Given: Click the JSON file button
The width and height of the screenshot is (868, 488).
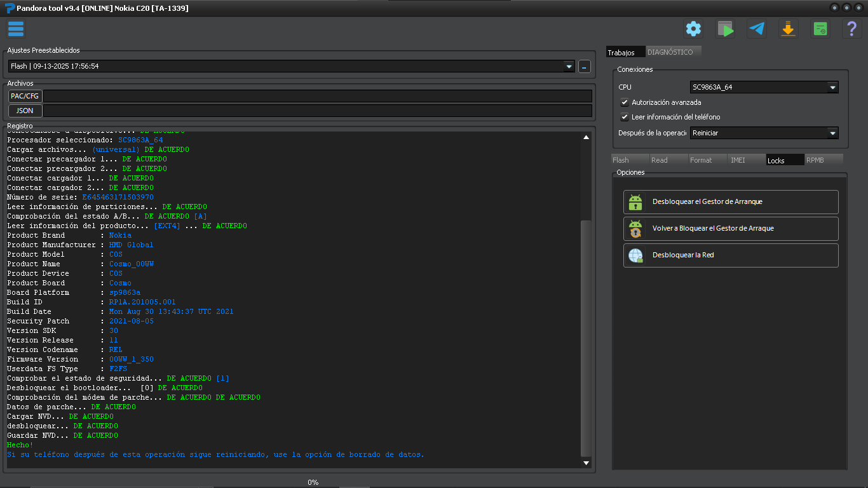Looking at the screenshot, I should click(25, 111).
